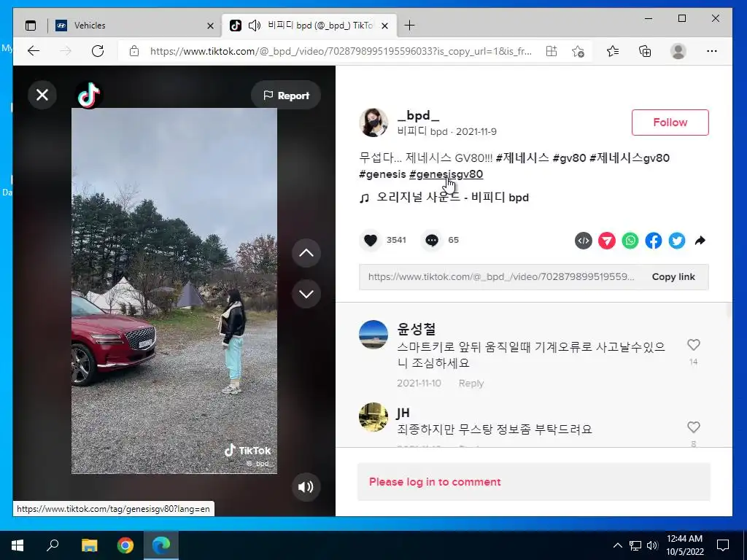Show hidden system tray icons
Screen dimensions: 747x560
point(617,545)
